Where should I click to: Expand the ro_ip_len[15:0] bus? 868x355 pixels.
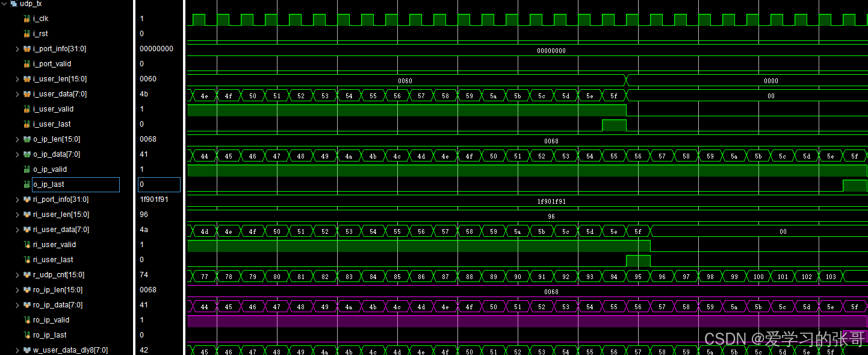coord(17,290)
